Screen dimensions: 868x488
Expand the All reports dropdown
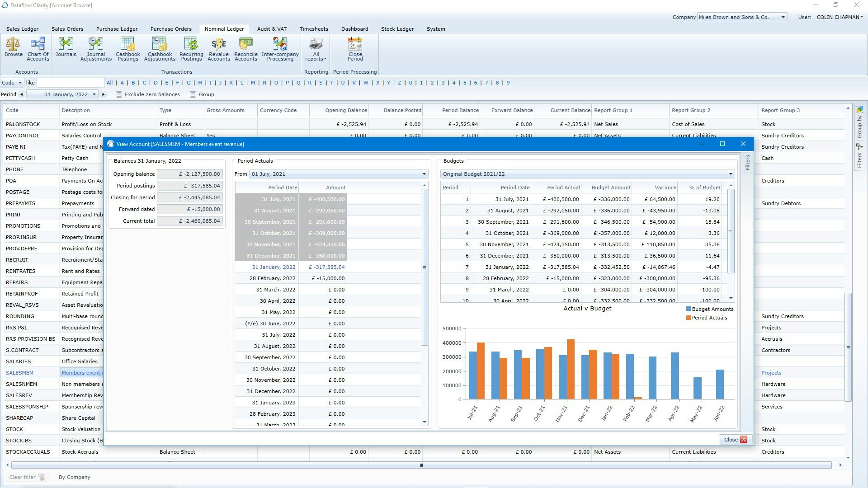point(316,48)
